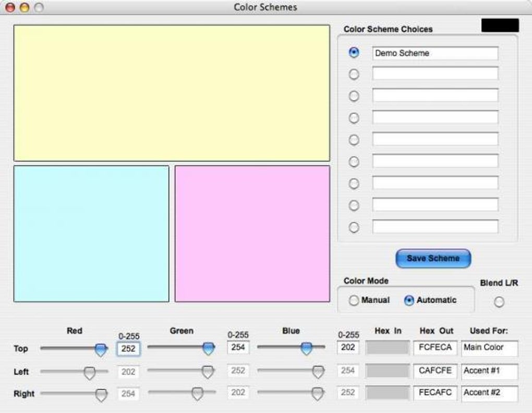Select the Manual color mode

click(354, 301)
